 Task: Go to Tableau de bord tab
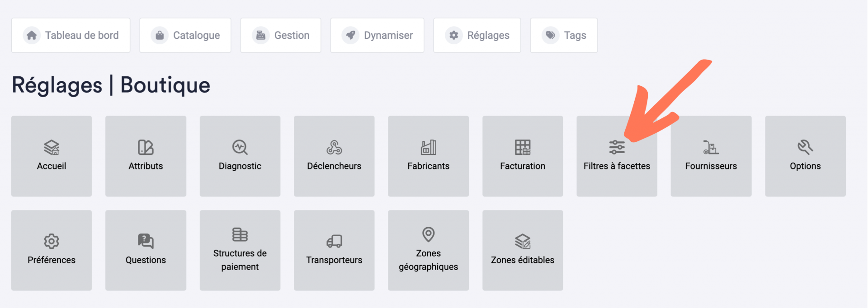(71, 35)
